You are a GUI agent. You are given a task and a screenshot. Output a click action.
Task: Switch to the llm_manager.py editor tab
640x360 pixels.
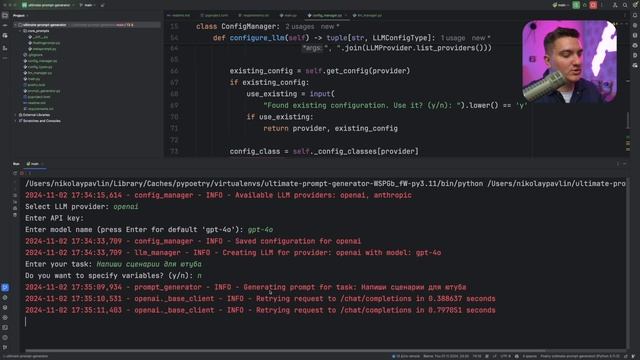coord(367,16)
